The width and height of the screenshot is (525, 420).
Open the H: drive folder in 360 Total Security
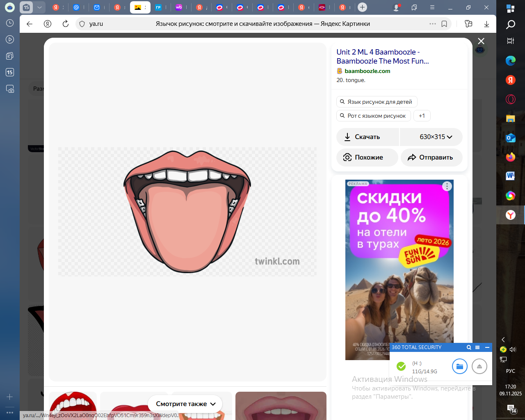(459, 366)
